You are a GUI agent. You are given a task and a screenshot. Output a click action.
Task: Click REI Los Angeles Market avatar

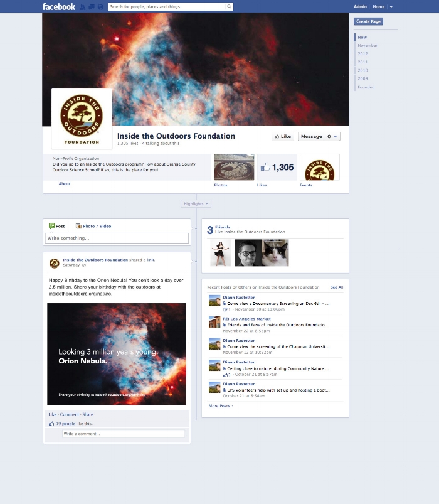214,322
